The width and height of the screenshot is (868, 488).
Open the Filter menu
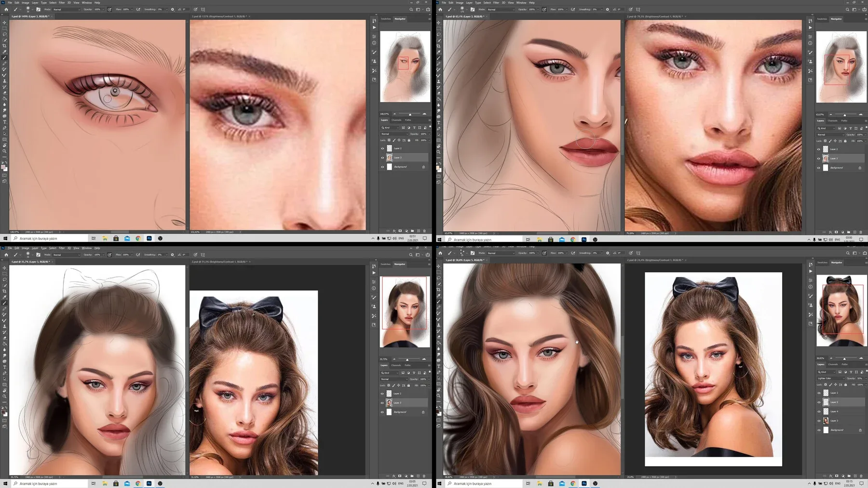pos(61,2)
